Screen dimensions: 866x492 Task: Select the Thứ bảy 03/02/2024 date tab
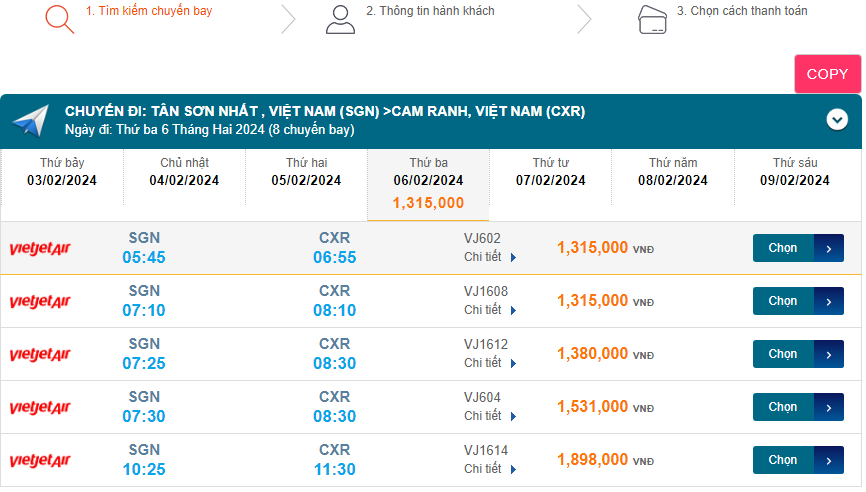click(62, 172)
